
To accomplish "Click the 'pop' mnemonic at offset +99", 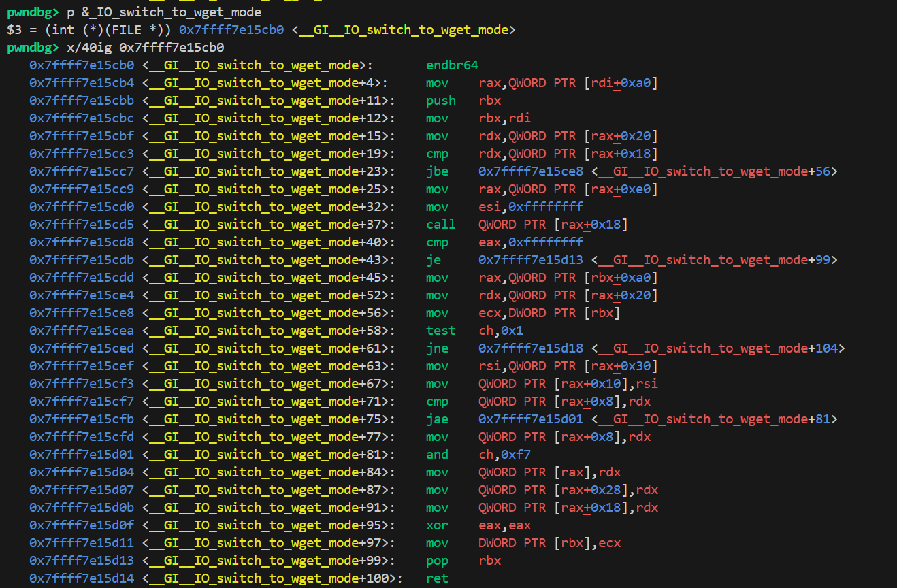I will 437,561.
